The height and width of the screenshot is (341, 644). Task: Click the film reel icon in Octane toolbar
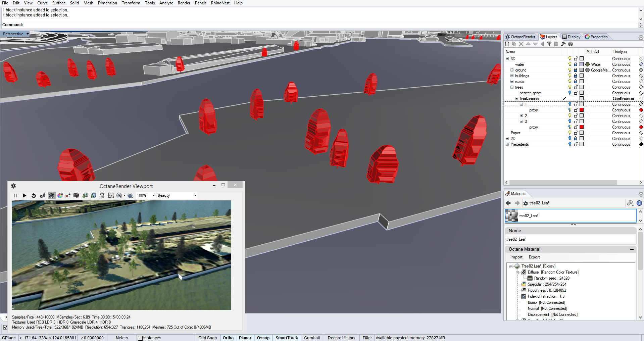click(x=130, y=195)
